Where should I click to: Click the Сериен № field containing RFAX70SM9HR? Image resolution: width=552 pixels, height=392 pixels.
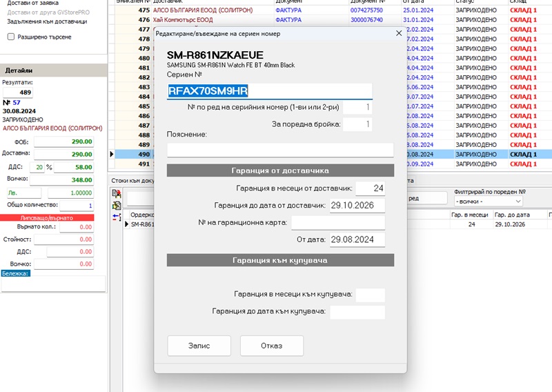point(269,91)
